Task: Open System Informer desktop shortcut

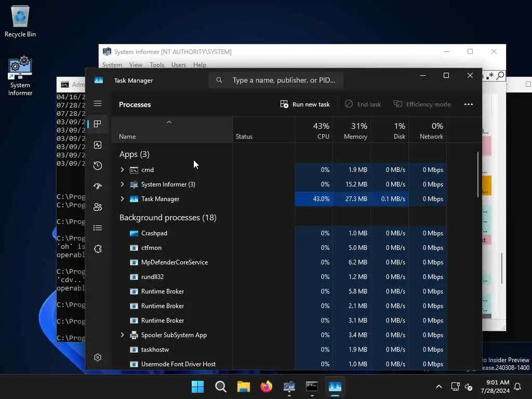Action: pyautogui.click(x=20, y=76)
